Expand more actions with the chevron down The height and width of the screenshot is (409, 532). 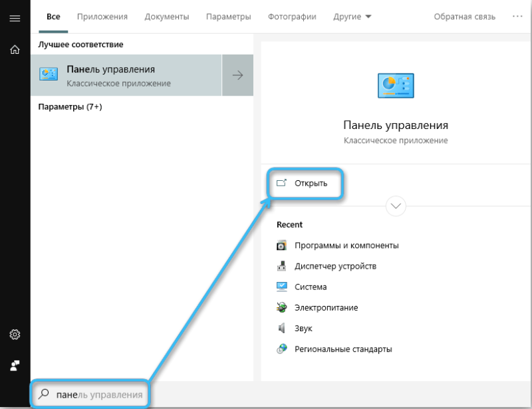click(x=396, y=206)
